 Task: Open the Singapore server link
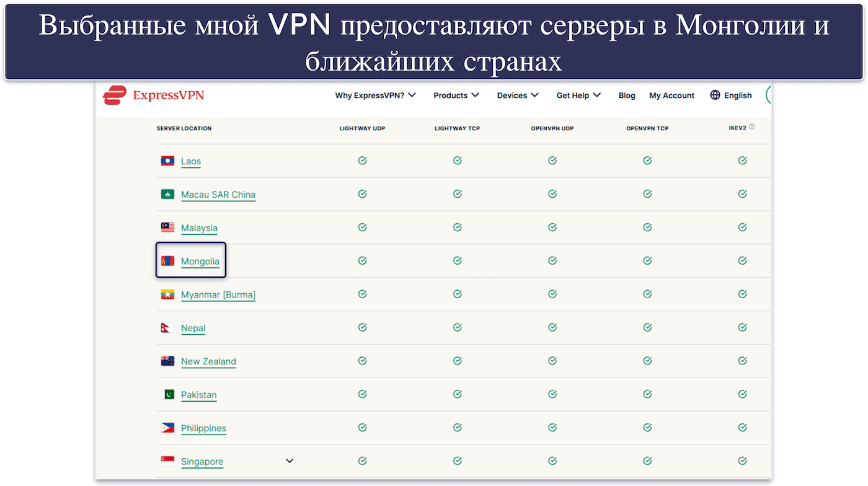[x=202, y=462]
